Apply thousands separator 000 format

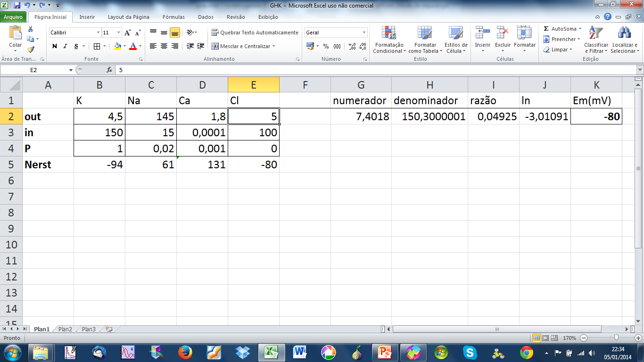pyautogui.click(x=337, y=46)
